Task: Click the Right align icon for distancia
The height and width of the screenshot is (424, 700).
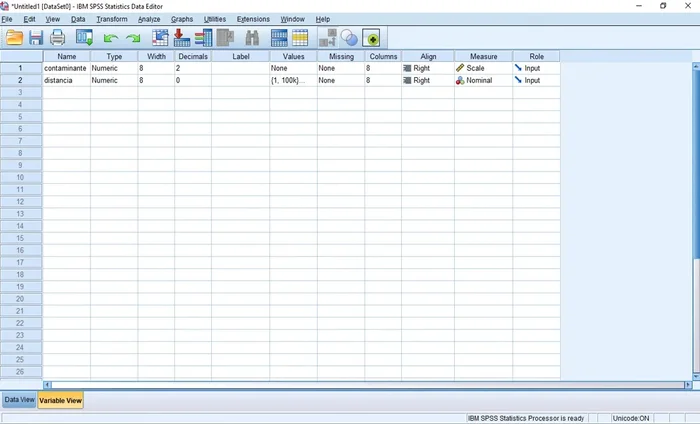Action: (407, 80)
